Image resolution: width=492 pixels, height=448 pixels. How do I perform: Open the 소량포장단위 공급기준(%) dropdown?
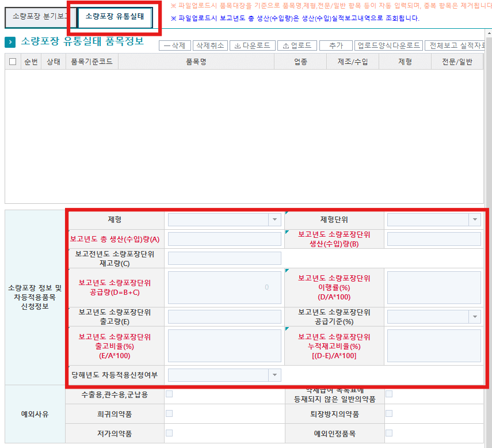[474, 316]
